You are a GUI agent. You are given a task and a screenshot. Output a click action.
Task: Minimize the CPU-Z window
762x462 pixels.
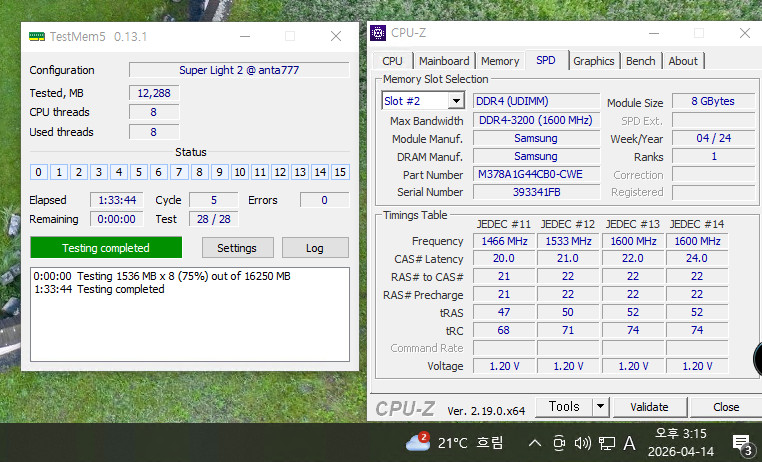tap(654, 33)
